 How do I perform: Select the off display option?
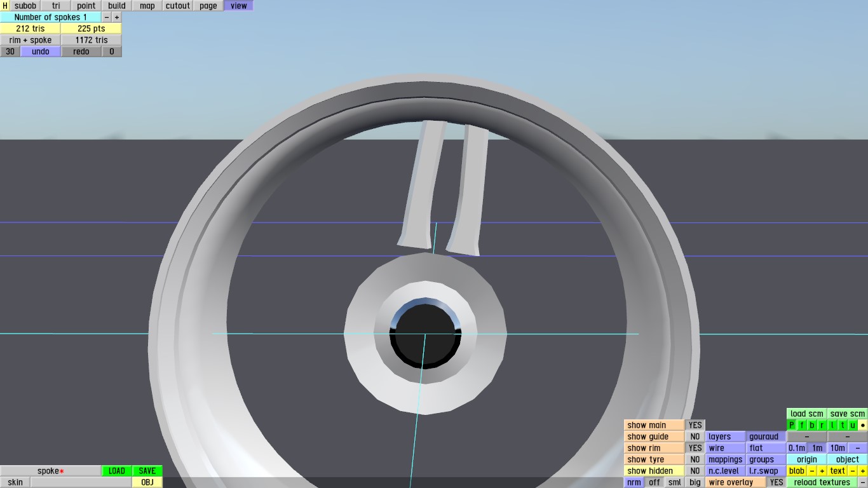[654, 482]
